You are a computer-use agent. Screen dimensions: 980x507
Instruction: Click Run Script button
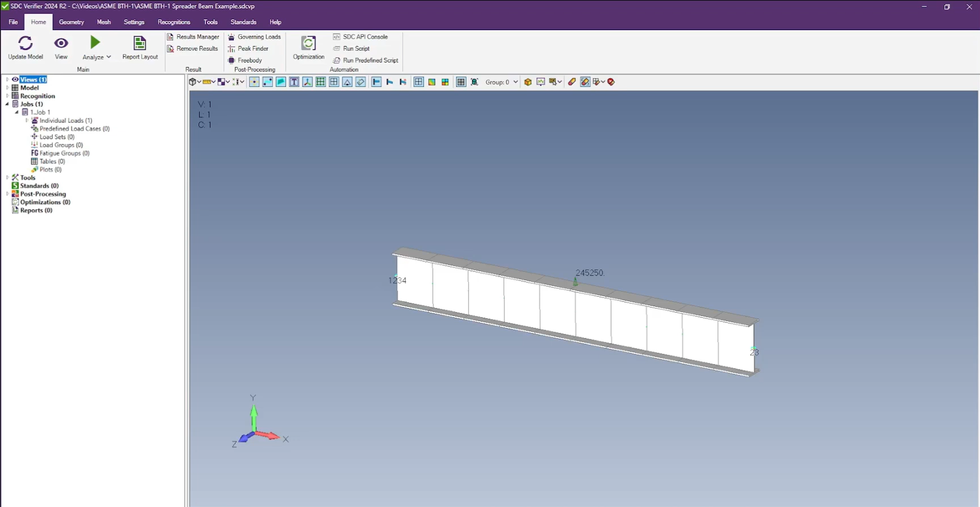coord(351,49)
